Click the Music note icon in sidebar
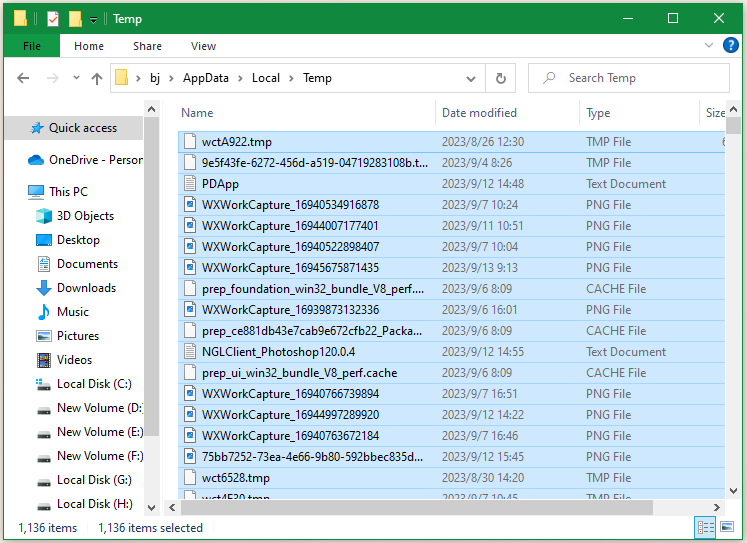 (x=44, y=312)
